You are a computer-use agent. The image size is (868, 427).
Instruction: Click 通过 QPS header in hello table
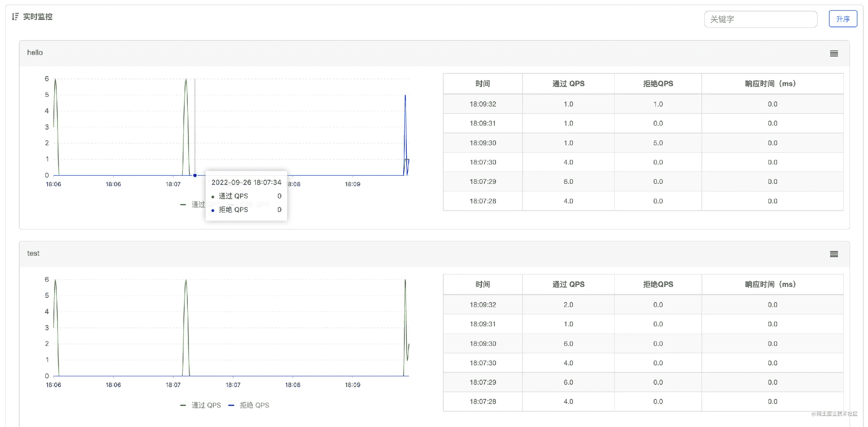568,84
